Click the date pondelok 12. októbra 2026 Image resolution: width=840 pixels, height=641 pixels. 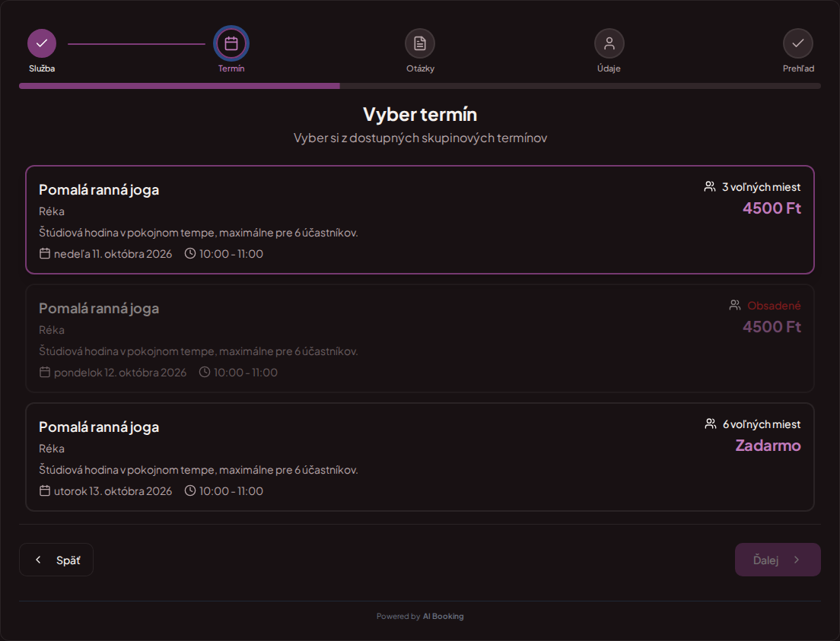tap(120, 373)
